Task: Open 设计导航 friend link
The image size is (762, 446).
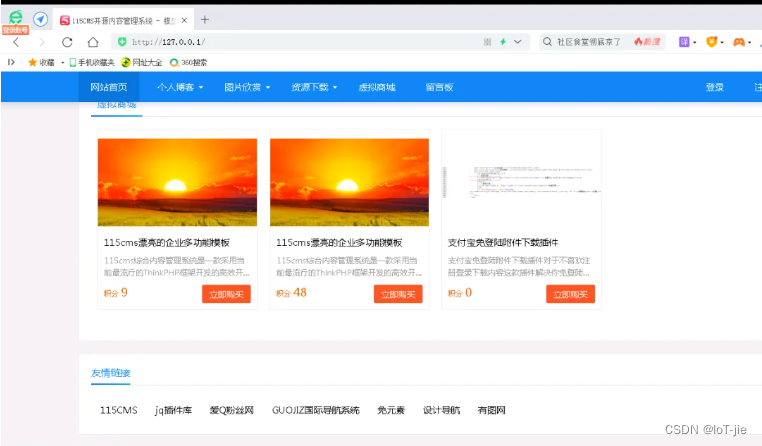Action: (x=441, y=410)
